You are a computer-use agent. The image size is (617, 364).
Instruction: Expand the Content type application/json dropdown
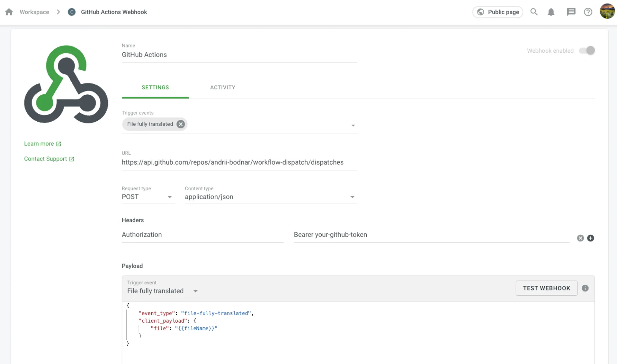[353, 197]
